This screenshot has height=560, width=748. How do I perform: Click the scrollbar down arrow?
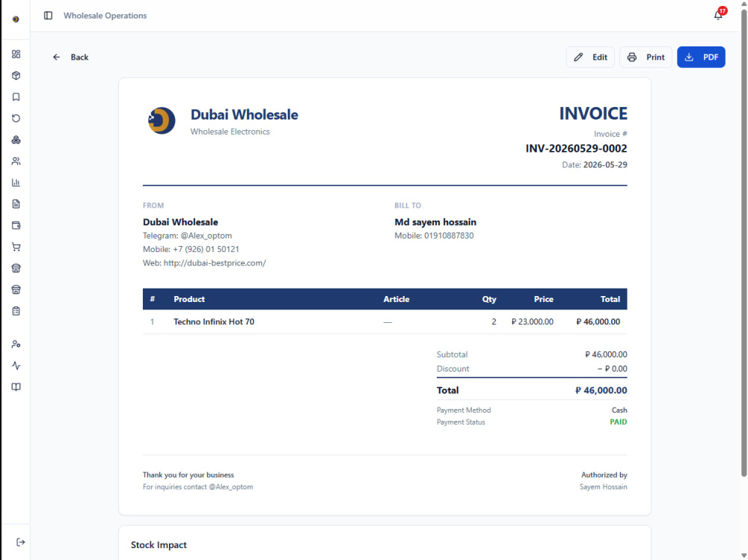tap(744, 556)
